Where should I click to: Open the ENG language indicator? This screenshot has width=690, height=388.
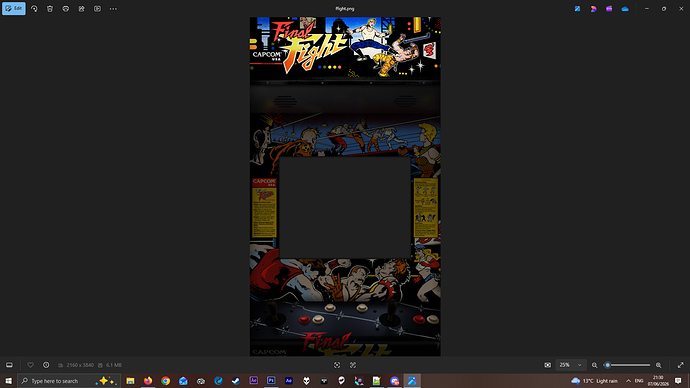pyautogui.click(x=639, y=381)
